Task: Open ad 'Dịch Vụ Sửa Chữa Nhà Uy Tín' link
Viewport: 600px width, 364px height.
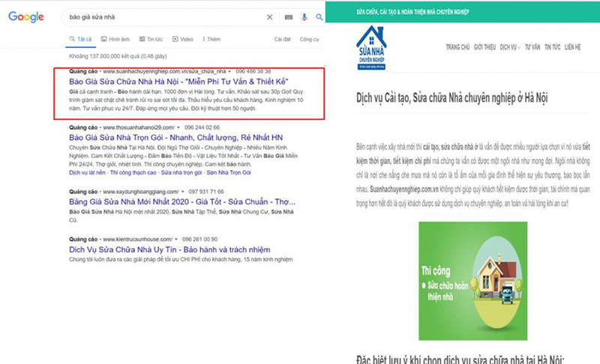Action: point(169,249)
